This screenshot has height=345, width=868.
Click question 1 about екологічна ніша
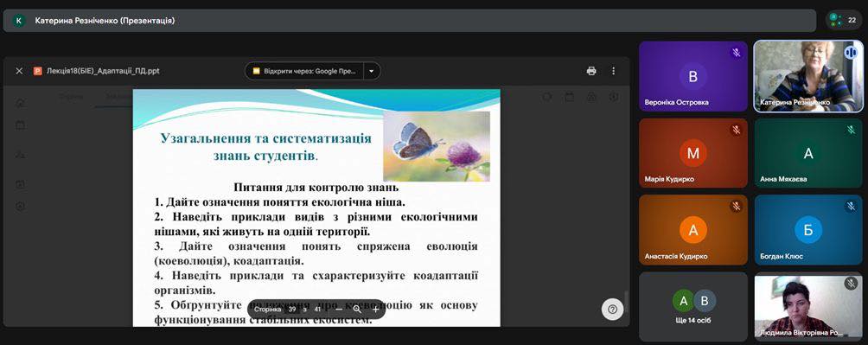pos(280,202)
